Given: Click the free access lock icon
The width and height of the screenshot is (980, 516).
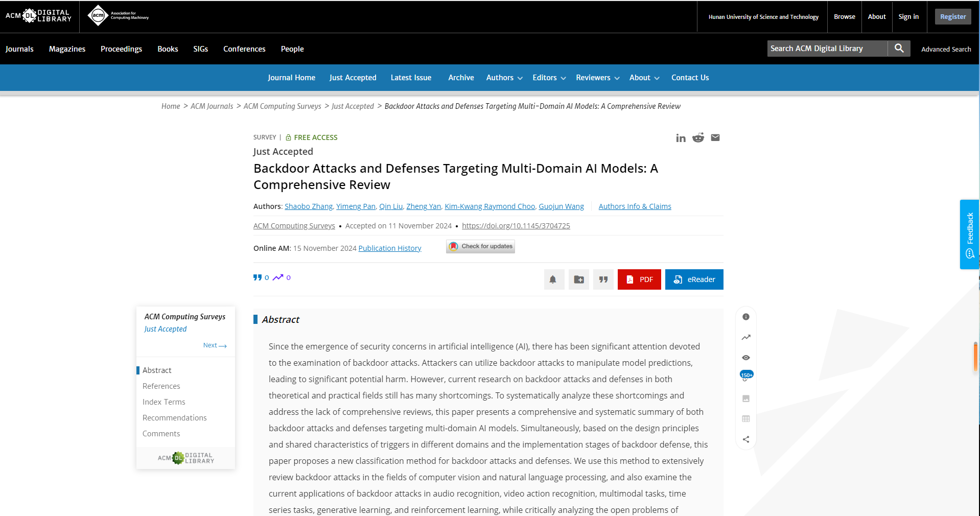Looking at the screenshot, I should (x=288, y=137).
